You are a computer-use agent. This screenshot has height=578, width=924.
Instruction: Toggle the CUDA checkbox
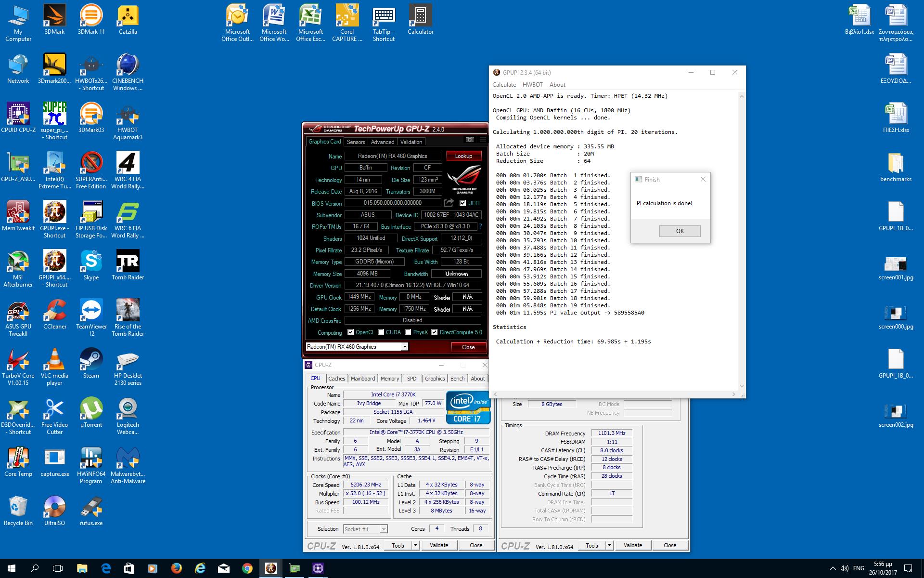381,332
